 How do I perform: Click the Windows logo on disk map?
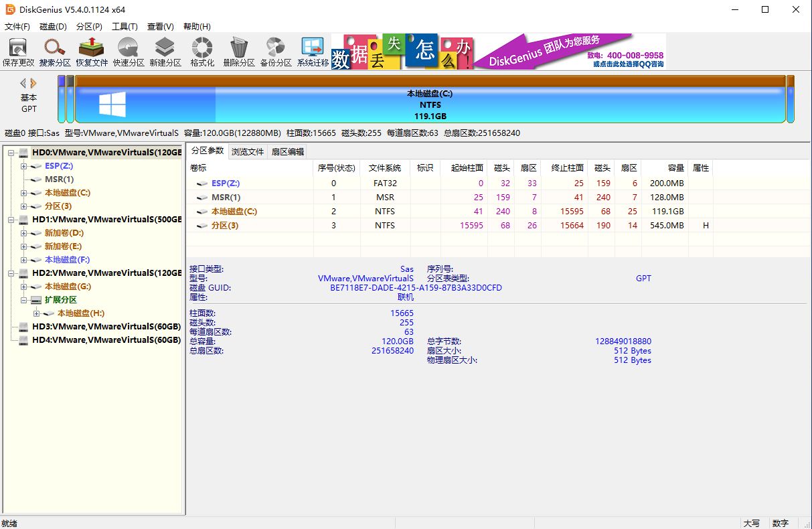pyautogui.click(x=112, y=104)
